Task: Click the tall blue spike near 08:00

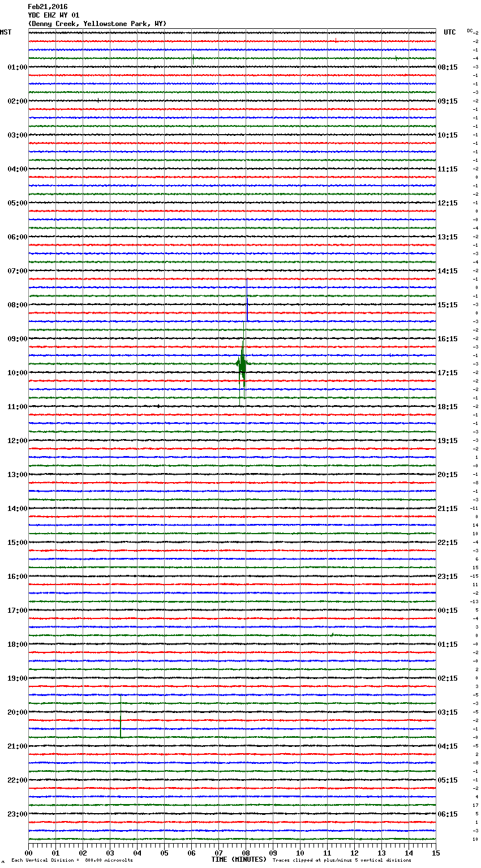Action: click(x=247, y=300)
